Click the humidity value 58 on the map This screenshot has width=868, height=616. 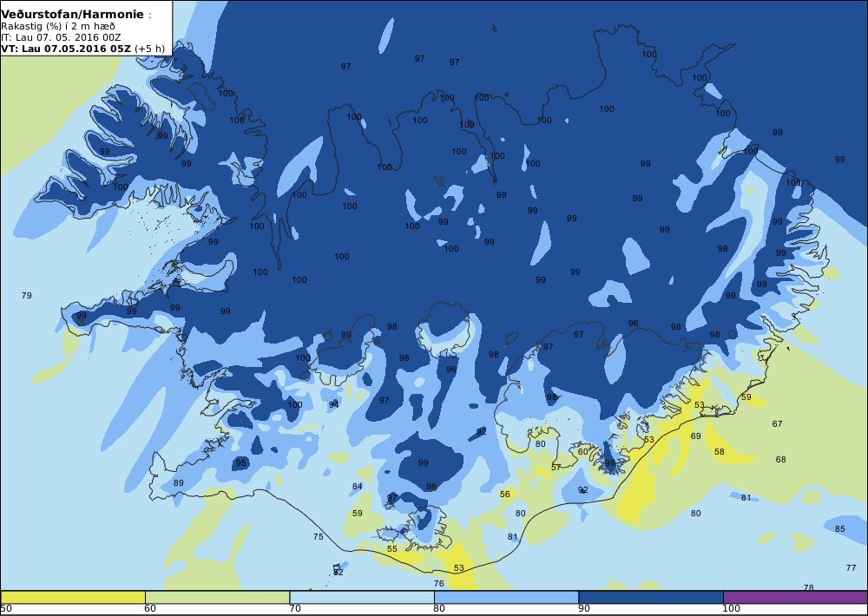[719, 452]
